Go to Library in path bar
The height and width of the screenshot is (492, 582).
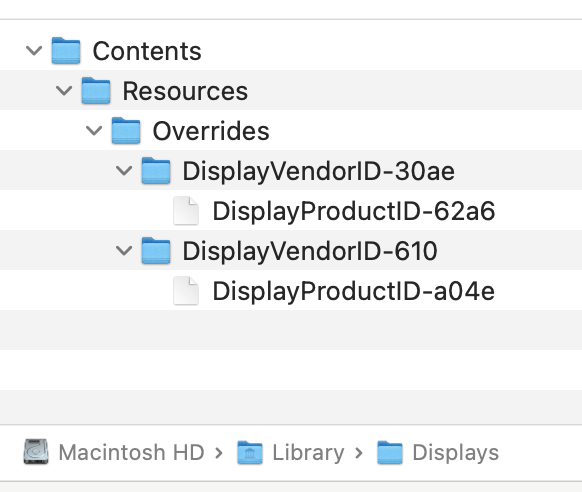point(308,453)
